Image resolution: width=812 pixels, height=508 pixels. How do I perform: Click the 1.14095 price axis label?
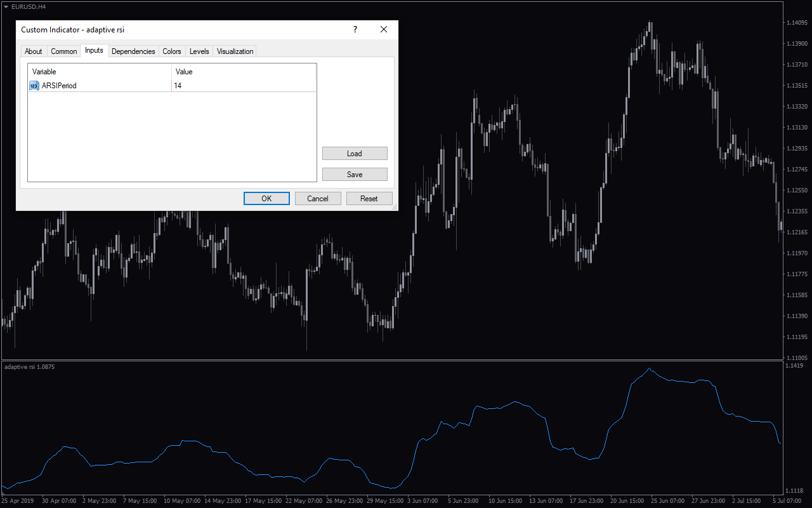coord(796,23)
